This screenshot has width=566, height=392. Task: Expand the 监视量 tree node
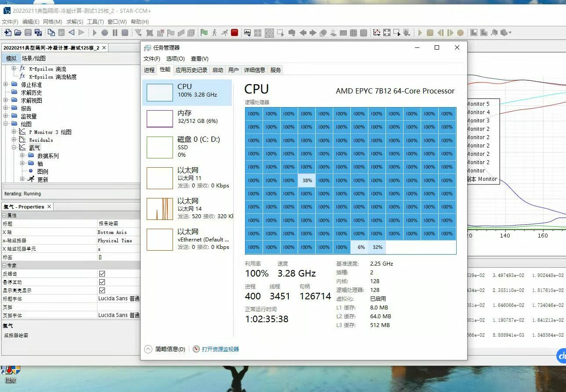click(x=6, y=116)
